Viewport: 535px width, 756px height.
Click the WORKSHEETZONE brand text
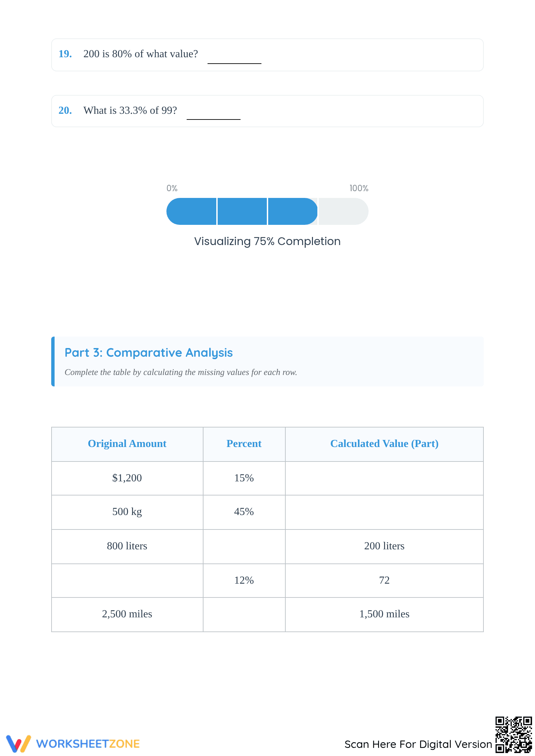[88, 744]
